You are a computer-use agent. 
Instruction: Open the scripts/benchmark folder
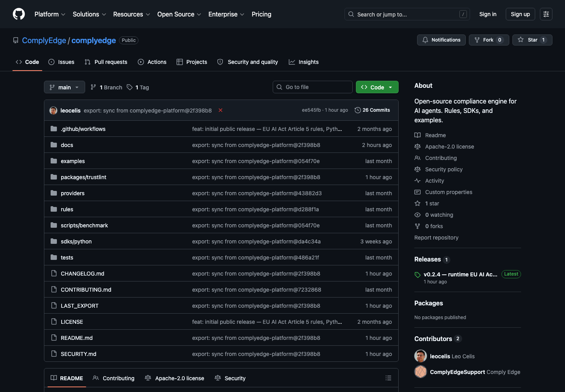point(84,225)
